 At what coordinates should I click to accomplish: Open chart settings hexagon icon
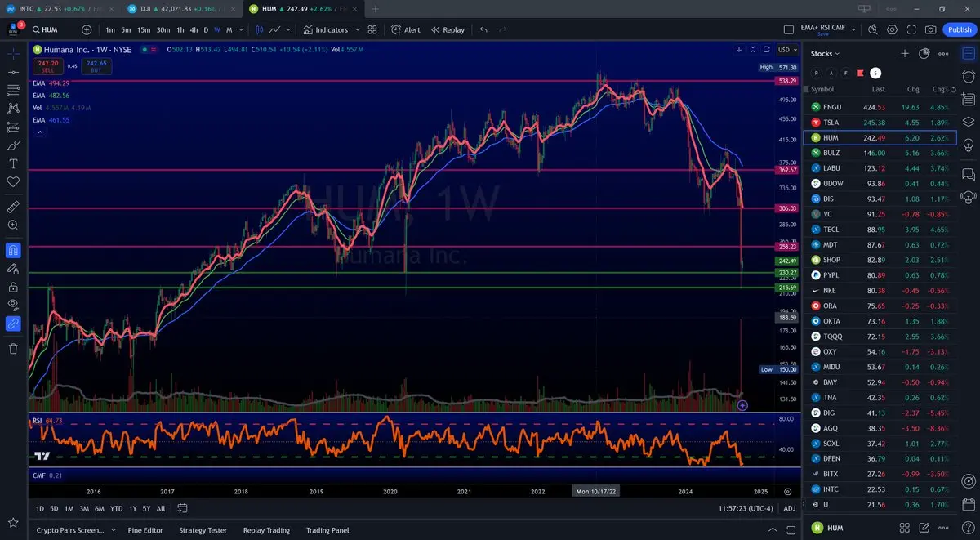(892, 29)
